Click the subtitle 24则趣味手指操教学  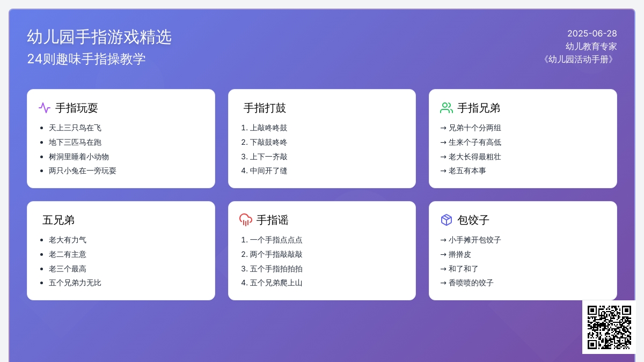86,59
